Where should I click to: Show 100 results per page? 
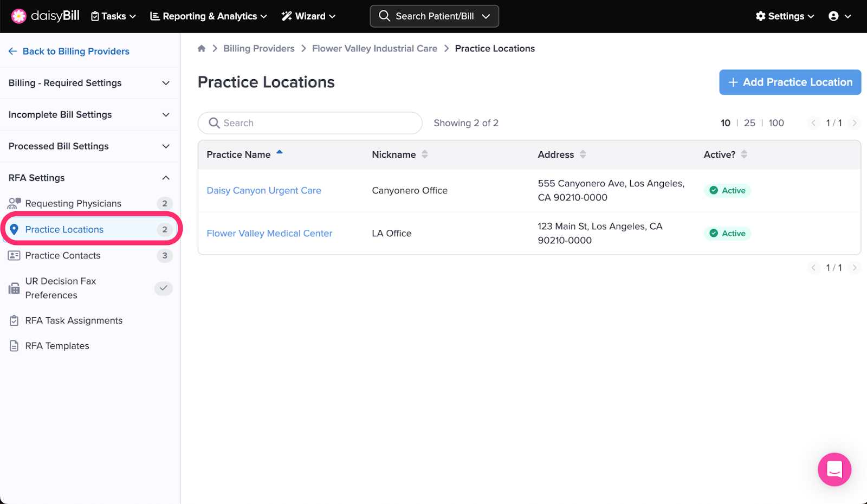776,123
